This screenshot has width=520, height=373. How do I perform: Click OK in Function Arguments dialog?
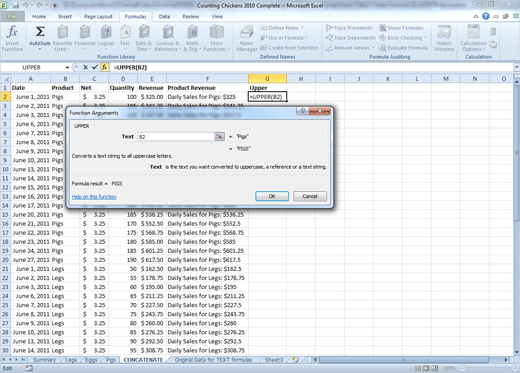[x=272, y=196]
